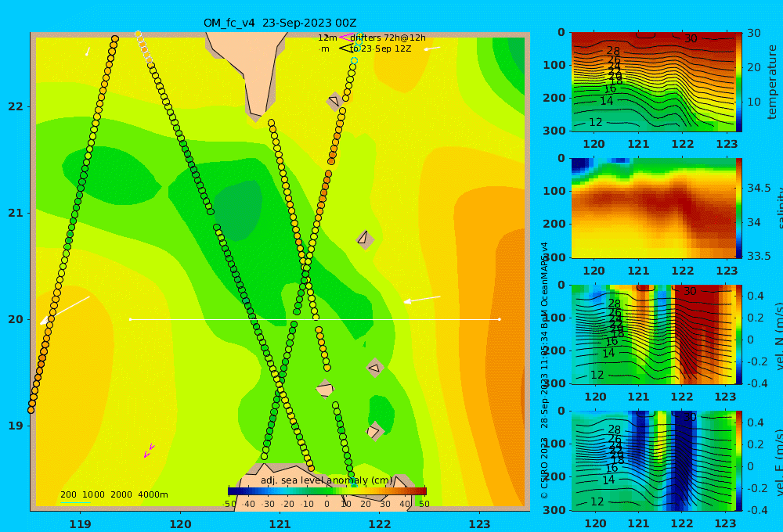Click the right endpoint of white transect line
Viewport: 783px width, 532px height.
[500, 319]
